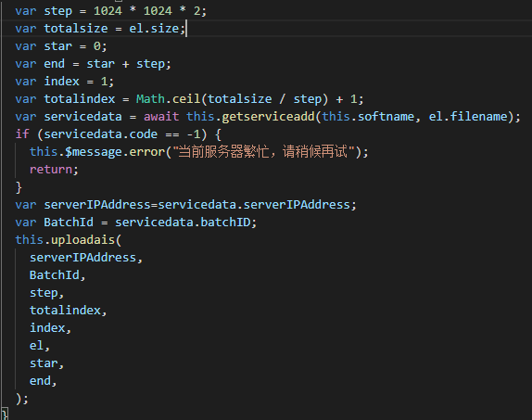The height and width of the screenshot is (420, 532).
Task: Click servicedata.batchID expression
Action: [x=183, y=223]
